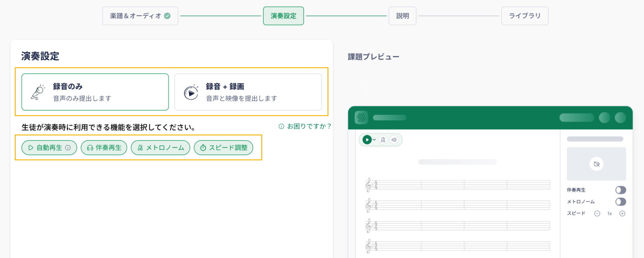
Task: Click the camera-off icon in preview
Action: pyautogui.click(x=597, y=164)
